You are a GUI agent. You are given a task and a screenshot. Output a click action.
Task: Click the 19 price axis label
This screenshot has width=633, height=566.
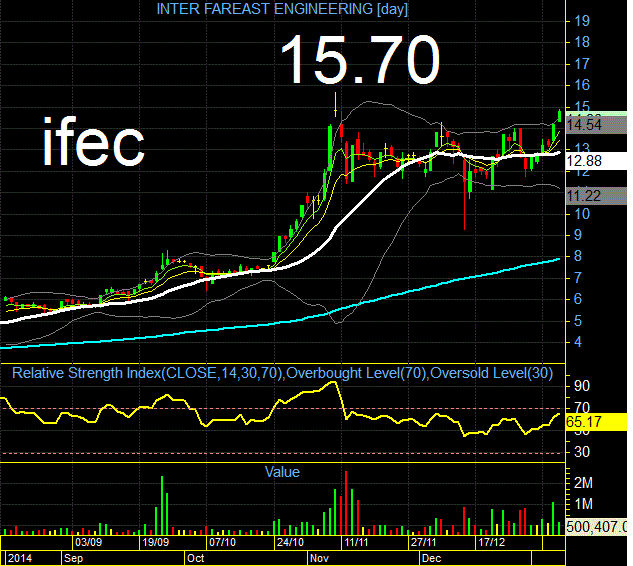pos(582,21)
